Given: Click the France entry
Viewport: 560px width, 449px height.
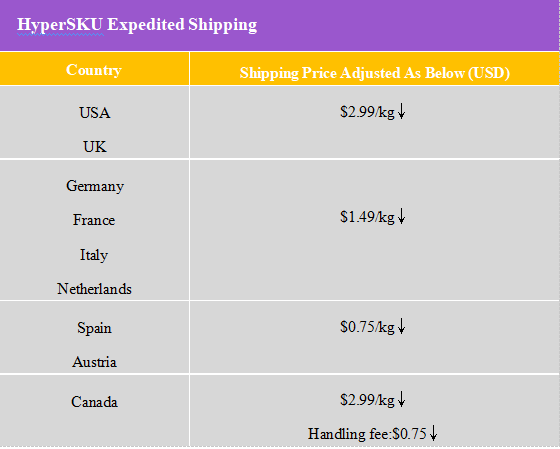Looking at the screenshot, I should pyautogui.click(x=94, y=220).
